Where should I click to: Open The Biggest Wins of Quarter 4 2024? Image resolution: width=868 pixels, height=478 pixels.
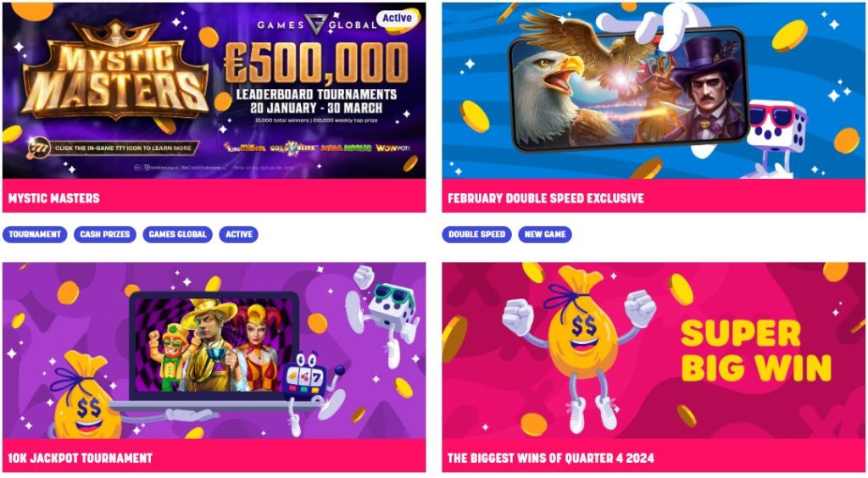551,458
